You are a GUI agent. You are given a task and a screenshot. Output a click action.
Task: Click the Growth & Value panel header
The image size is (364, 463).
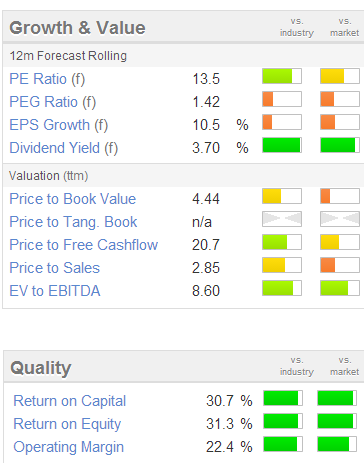(x=183, y=27)
